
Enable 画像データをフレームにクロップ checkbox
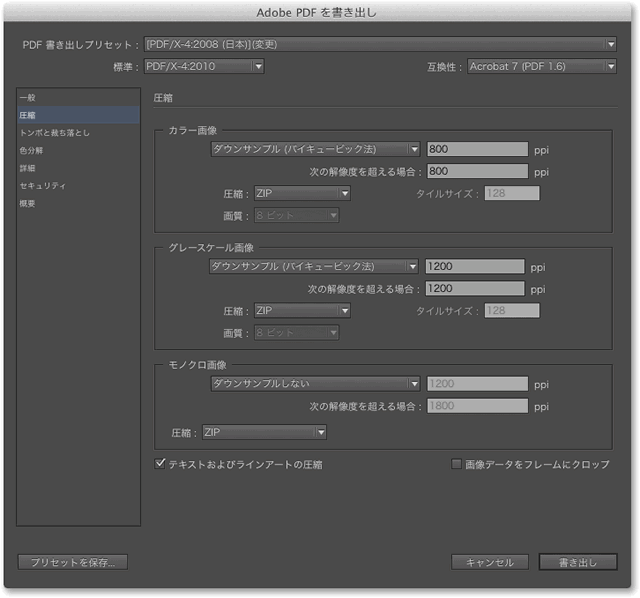click(x=456, y=464)
